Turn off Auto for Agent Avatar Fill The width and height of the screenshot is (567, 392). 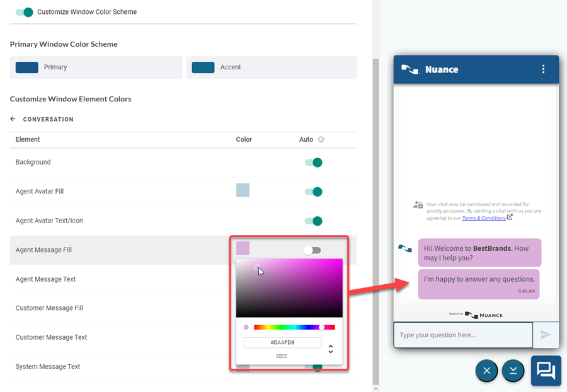click(x=313, y=192)
